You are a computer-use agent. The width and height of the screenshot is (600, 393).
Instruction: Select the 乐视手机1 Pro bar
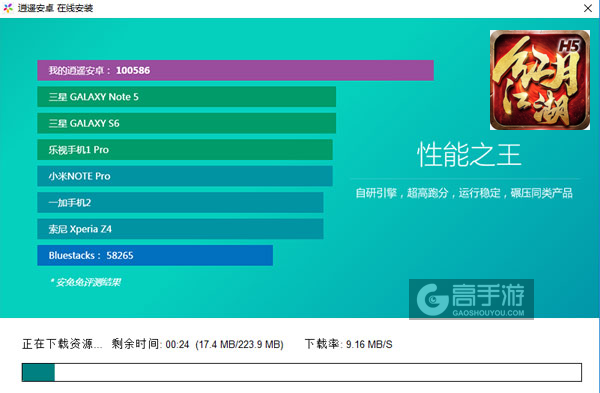point(185,150)
